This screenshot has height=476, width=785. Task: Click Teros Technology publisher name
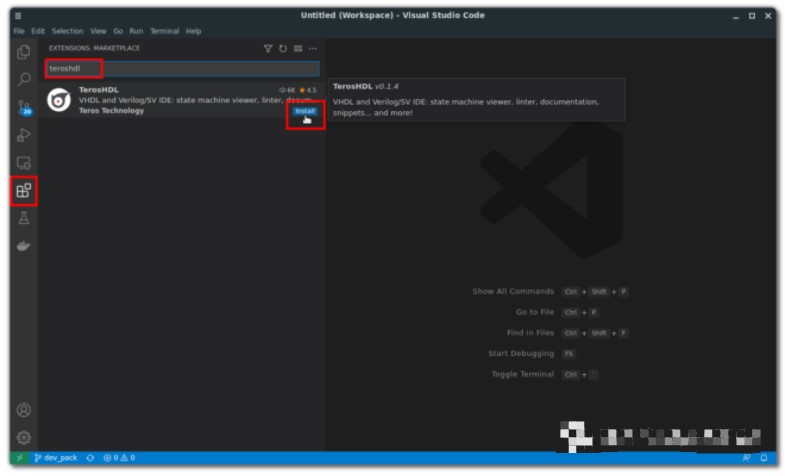(111, 111)
